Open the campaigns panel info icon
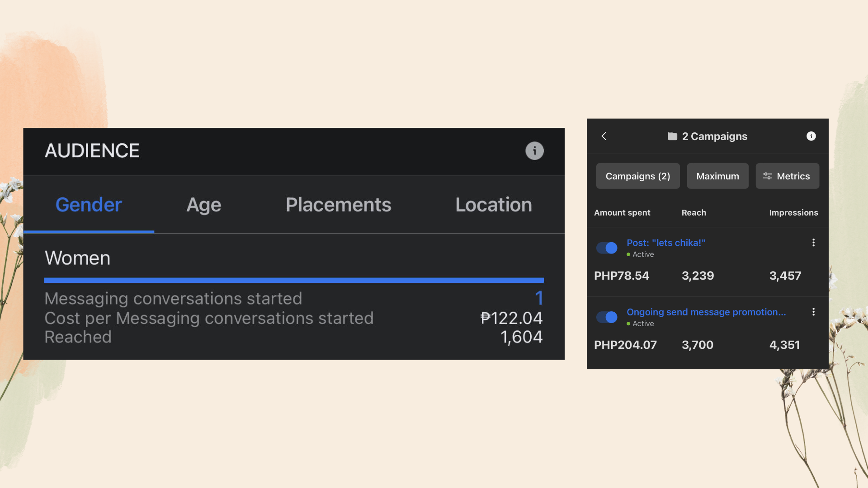This screenshot has width=868, height=488. click(811, 136)
